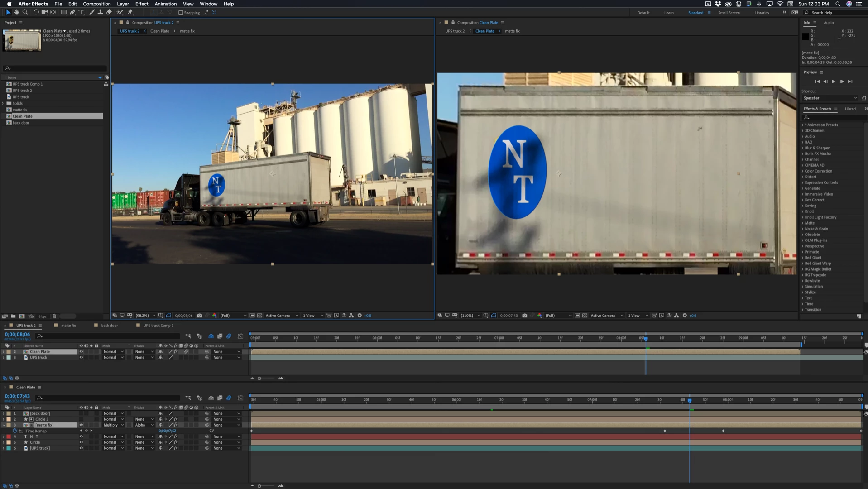Open Active Camera dropdown in Clean Plate viewer
The image size is (868, 489).
point(607,316)
